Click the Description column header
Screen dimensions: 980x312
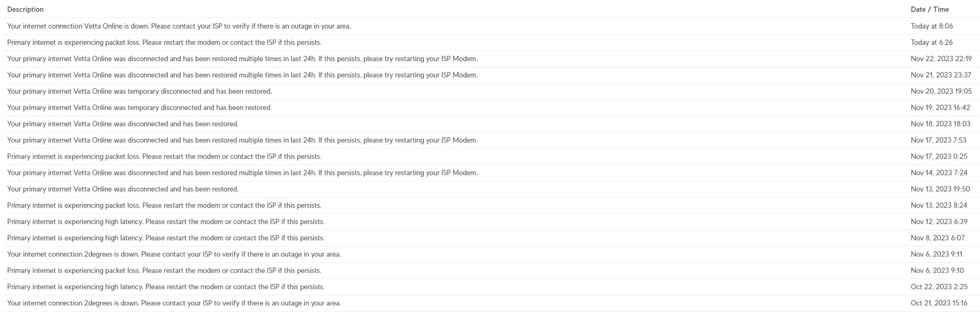point(25,10)
